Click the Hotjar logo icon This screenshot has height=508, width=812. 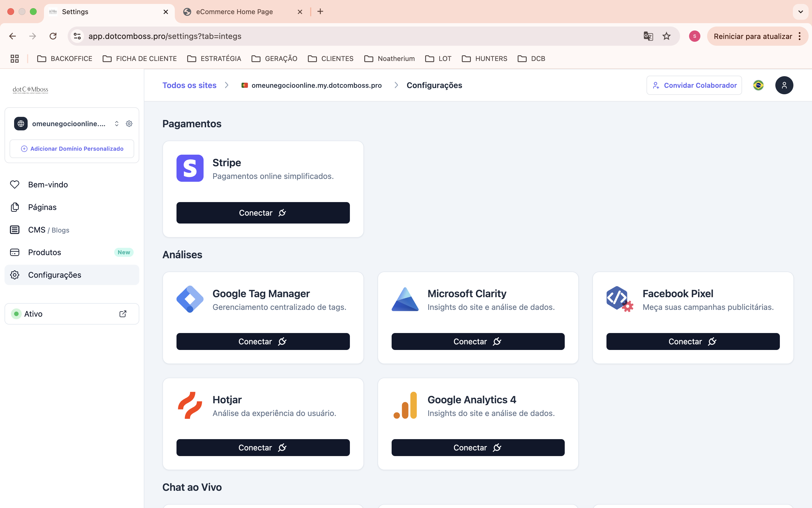[190, 405]
